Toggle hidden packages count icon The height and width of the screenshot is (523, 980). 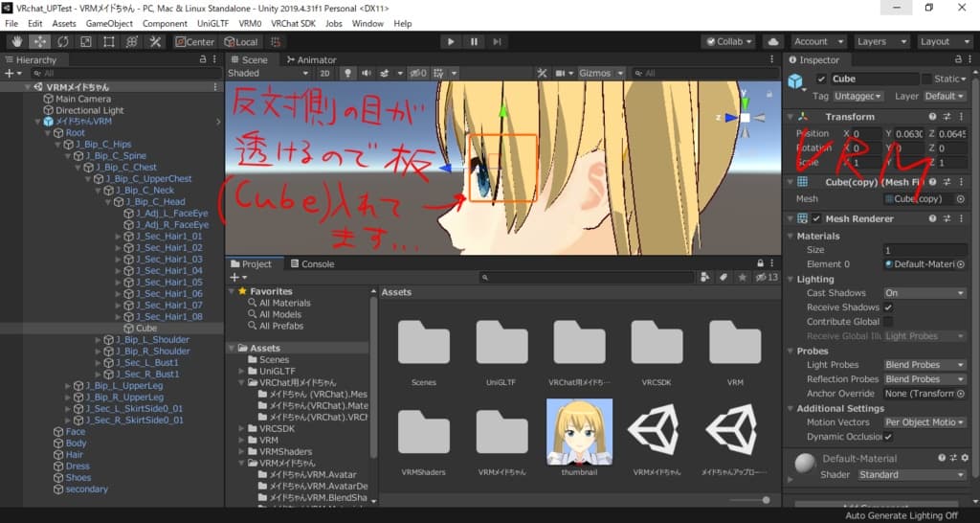coord(767,277)
